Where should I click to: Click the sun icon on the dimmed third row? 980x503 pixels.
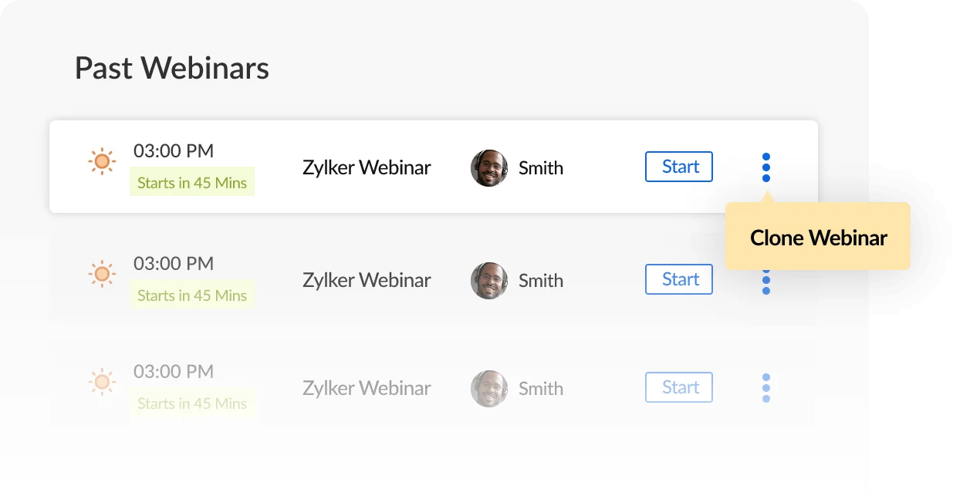(101, 382)
